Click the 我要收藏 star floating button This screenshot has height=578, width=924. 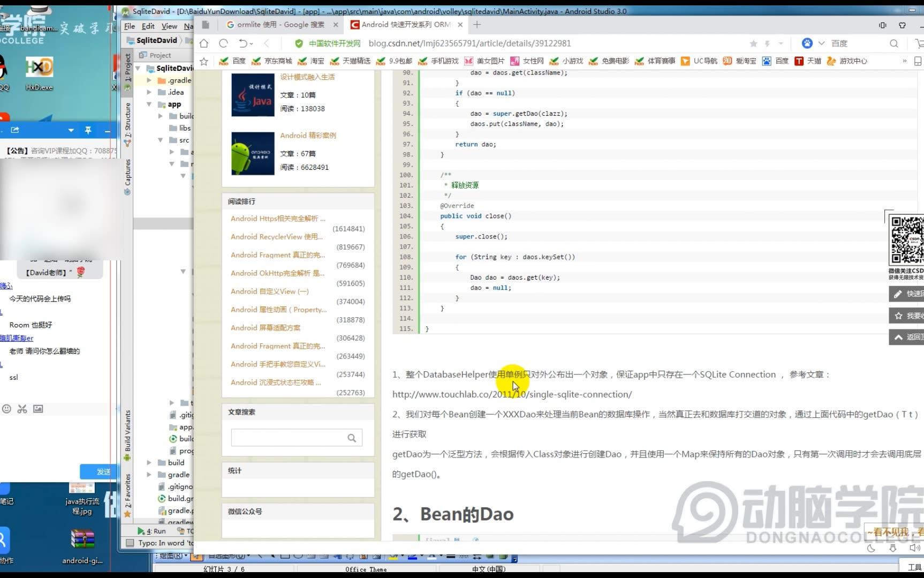[x=906, y=316]
